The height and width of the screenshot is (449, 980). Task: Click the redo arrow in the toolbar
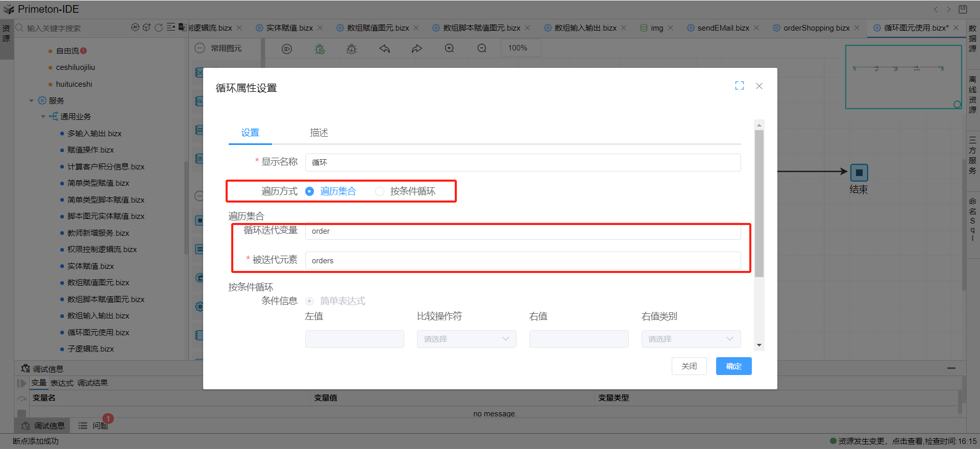(416, 48)
